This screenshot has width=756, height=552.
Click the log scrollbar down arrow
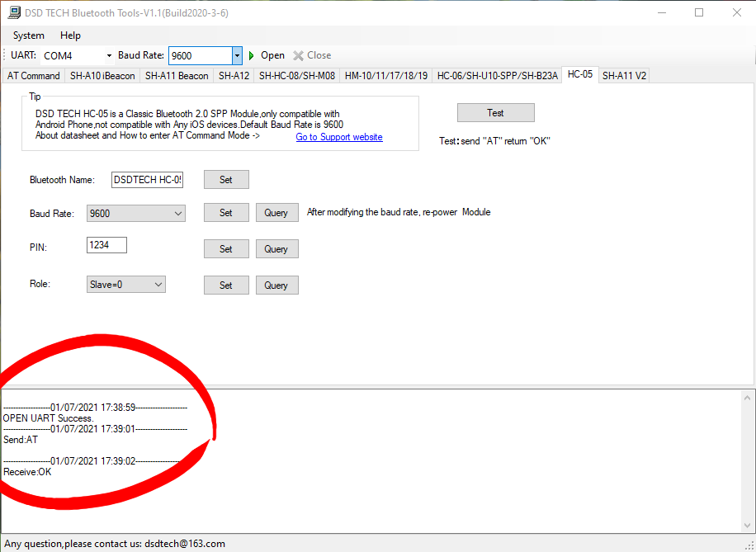(x=747, y=526)
